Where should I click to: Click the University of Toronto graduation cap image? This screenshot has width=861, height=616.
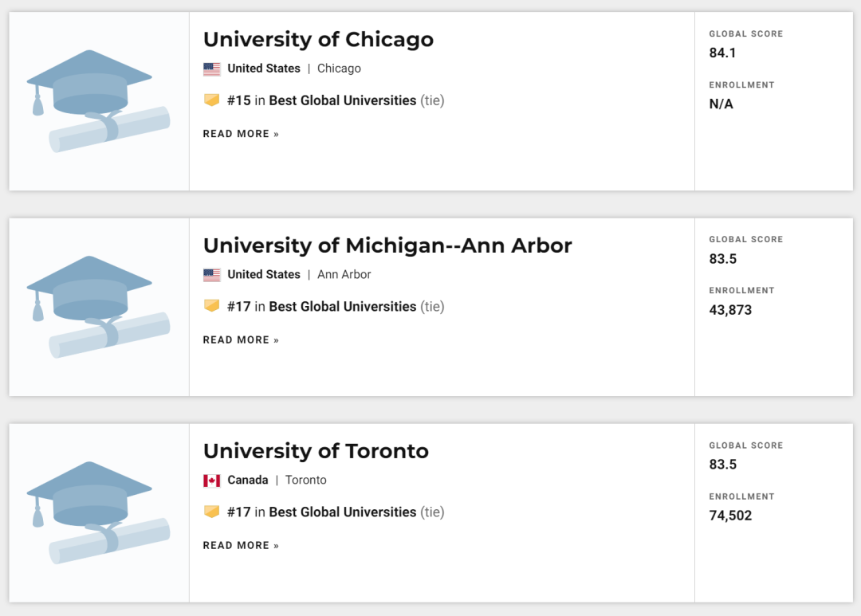pos(99,512)
